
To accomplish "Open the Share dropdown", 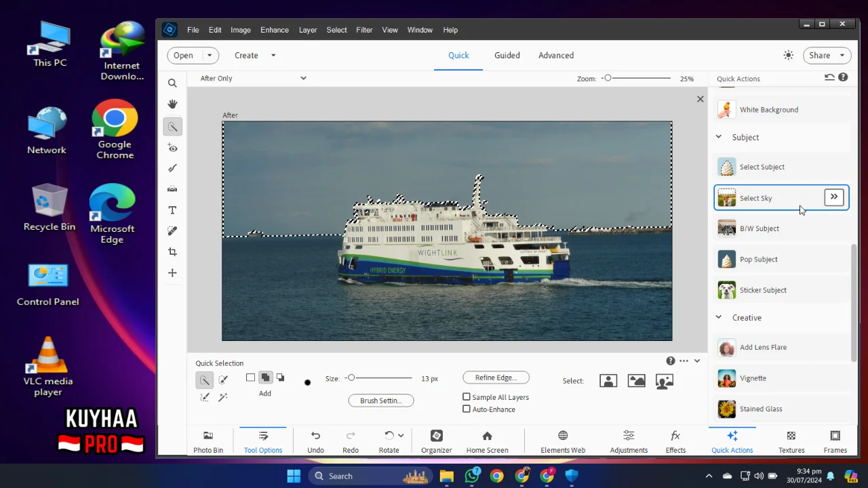I will coord(827,56).
